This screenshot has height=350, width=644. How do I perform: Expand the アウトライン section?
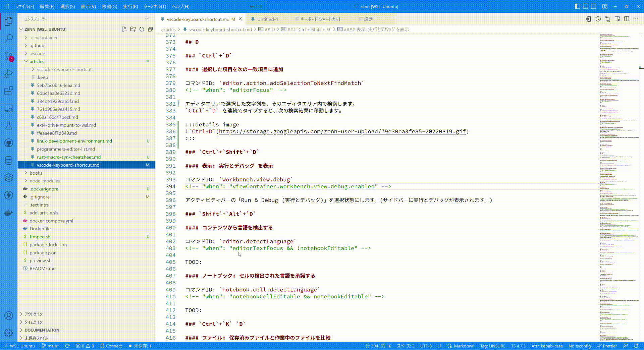click(87, 314)
